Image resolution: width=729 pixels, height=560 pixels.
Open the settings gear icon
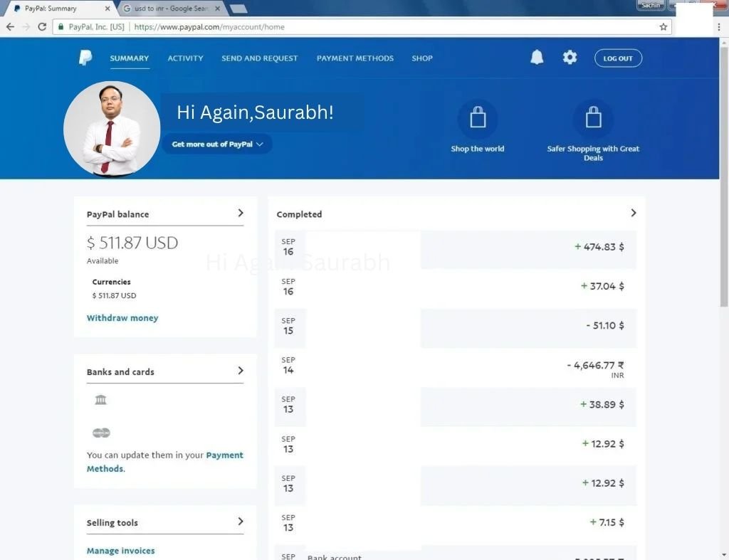click(570, 57)
